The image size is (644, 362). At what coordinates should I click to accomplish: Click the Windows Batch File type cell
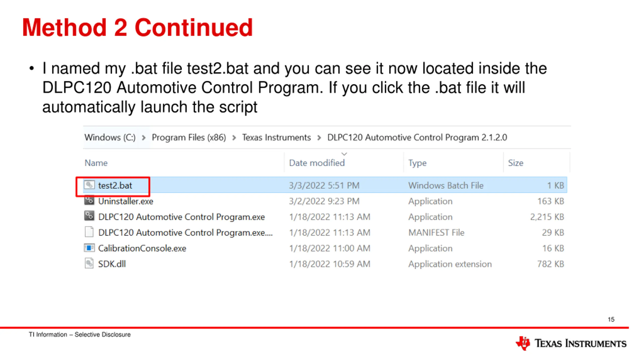[446, 186]
